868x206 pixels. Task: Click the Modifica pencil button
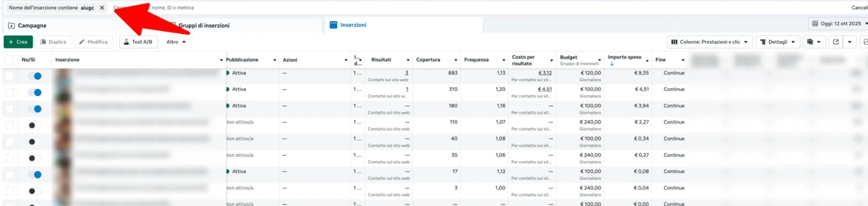tap(94, 42)
